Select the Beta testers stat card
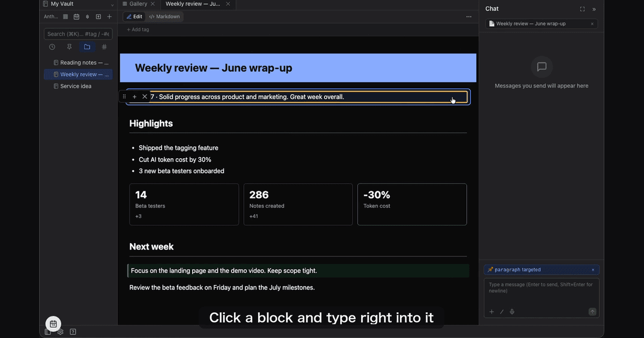Screen dimensions: 644x338 pyautogui.click(x=184, y=204)
